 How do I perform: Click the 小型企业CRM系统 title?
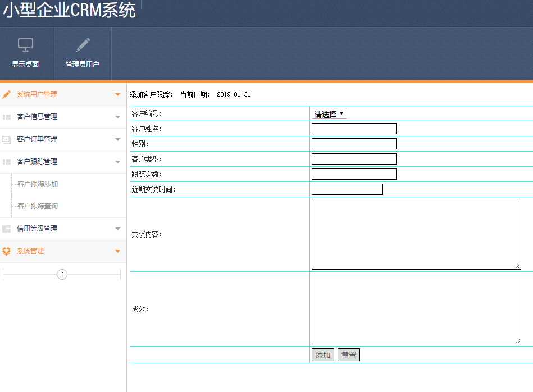click(x=70, y=10)
